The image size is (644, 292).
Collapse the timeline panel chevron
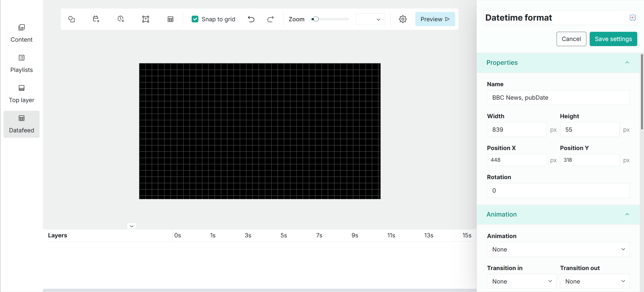132,226
